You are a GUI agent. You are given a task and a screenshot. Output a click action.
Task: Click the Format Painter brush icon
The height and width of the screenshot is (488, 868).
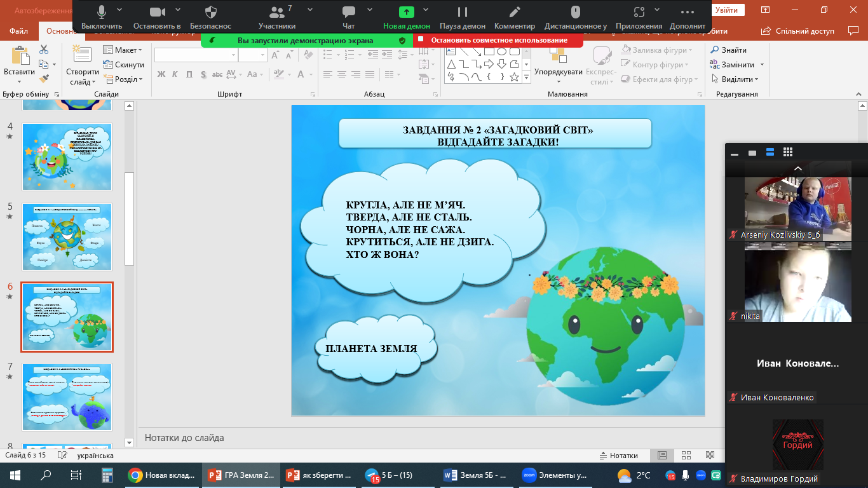44,79
